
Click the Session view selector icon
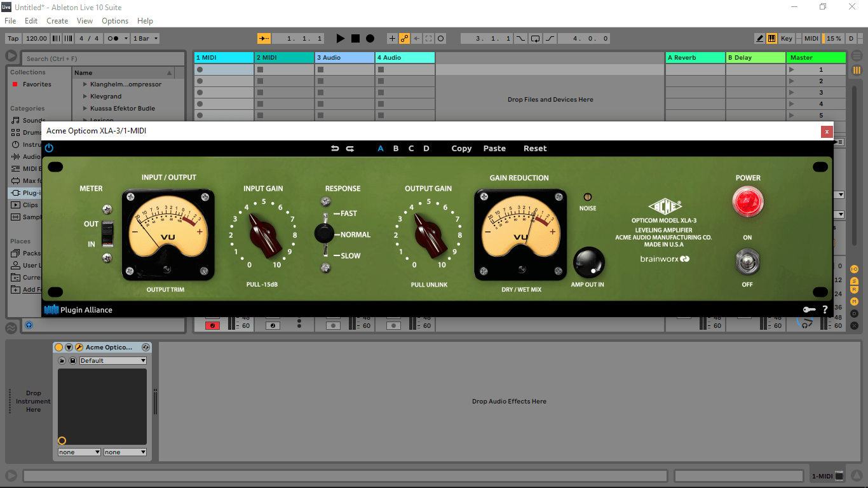857,70
